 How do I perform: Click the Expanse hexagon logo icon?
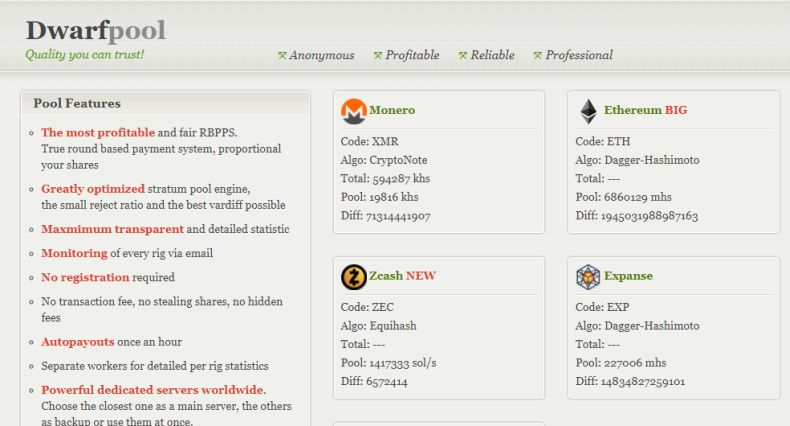pos(588,277)
